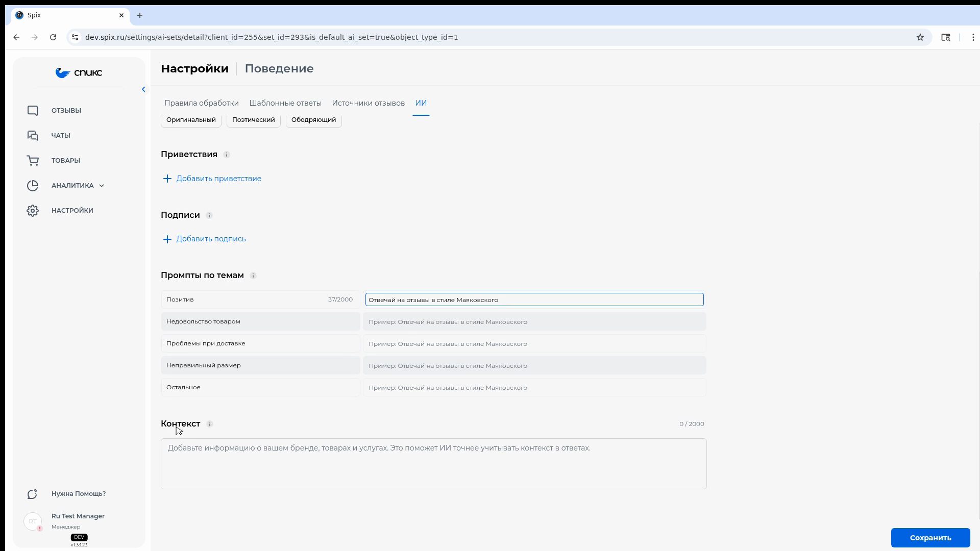Show info tooltip for Подписи
Screen dimensions: 980x551
(209, 215)
